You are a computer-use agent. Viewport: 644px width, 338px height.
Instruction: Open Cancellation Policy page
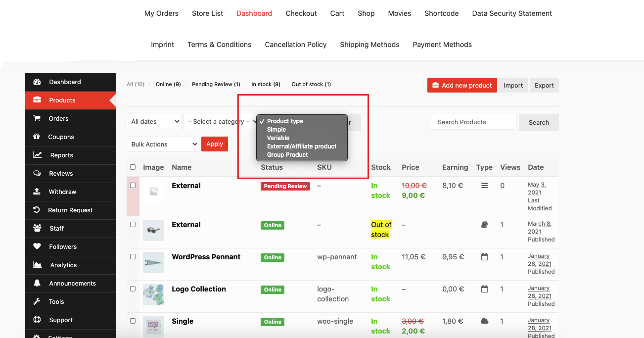pyautogui.click(x=296, y=45)
